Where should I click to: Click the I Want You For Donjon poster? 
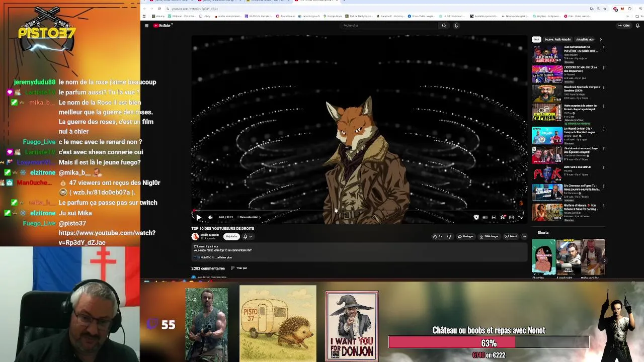coord(352,326)
